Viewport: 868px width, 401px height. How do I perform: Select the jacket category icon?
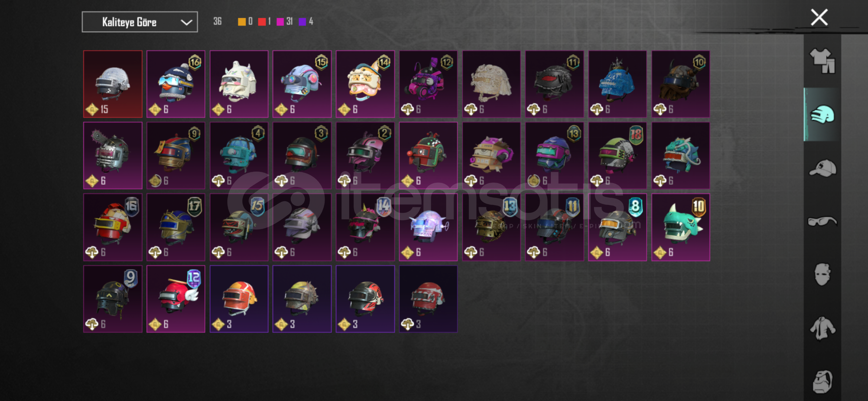(x=822, y=328)
